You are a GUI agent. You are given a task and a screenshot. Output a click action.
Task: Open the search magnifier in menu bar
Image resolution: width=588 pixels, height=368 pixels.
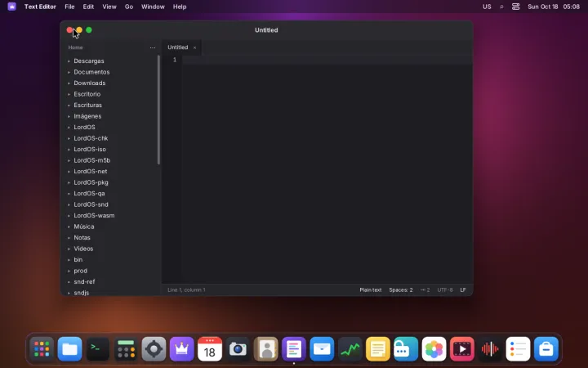tap(501, 7)
